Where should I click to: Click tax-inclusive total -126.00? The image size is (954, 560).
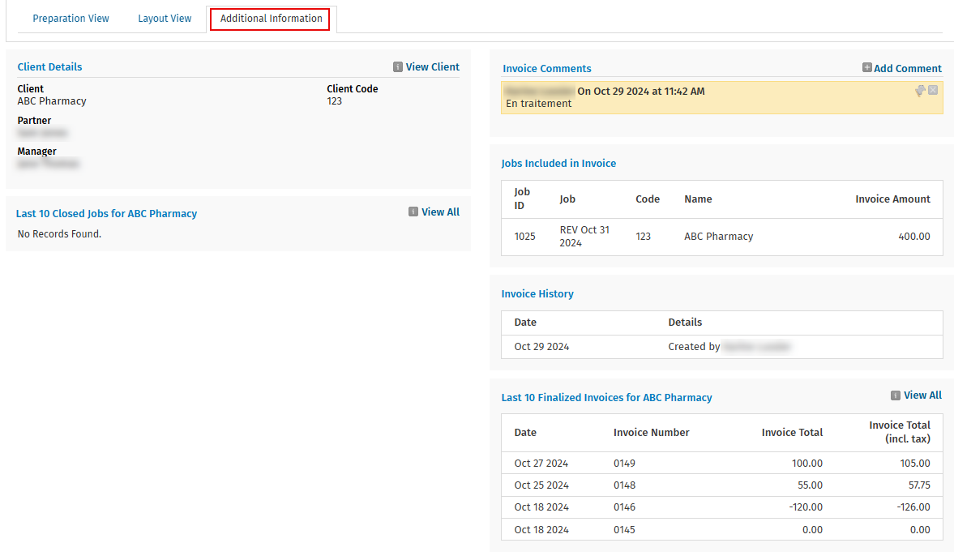913,507
